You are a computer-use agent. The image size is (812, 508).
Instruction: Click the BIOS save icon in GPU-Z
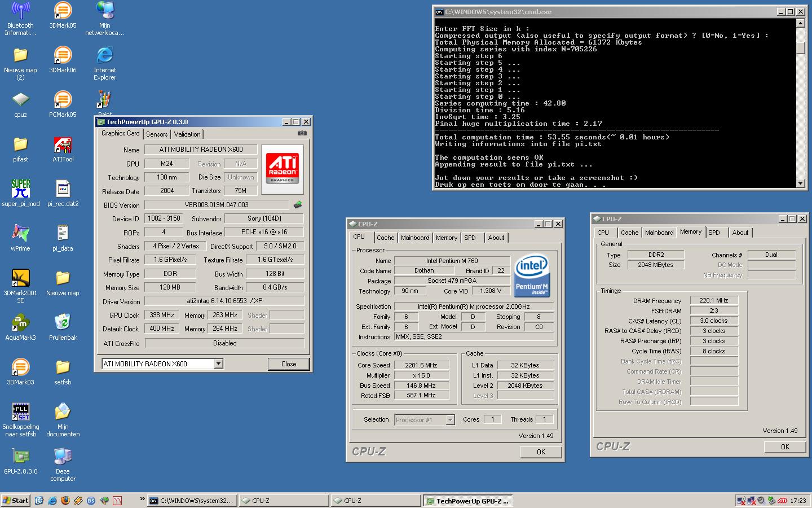pos(298,205)
